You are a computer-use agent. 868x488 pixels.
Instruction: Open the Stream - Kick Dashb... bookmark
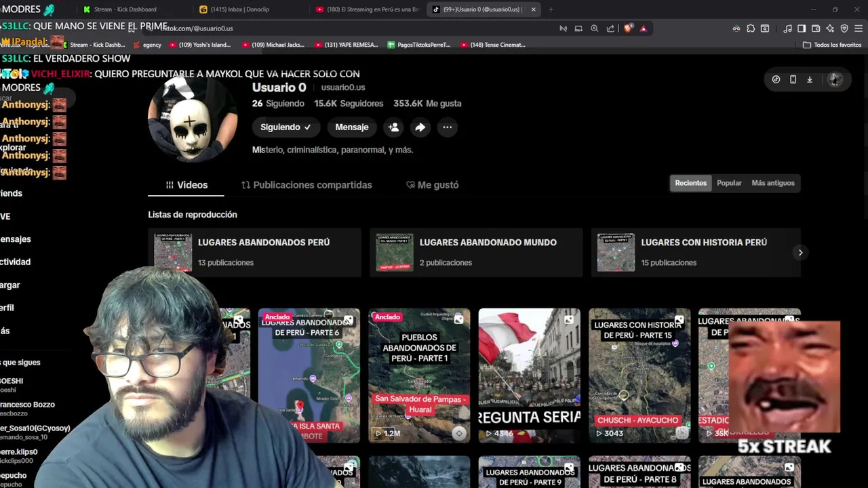[92, 45]
